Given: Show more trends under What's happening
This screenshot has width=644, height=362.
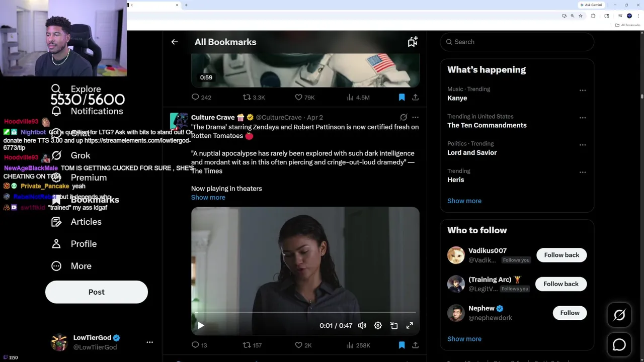Looking at the screenshot, I should point(464,201).
